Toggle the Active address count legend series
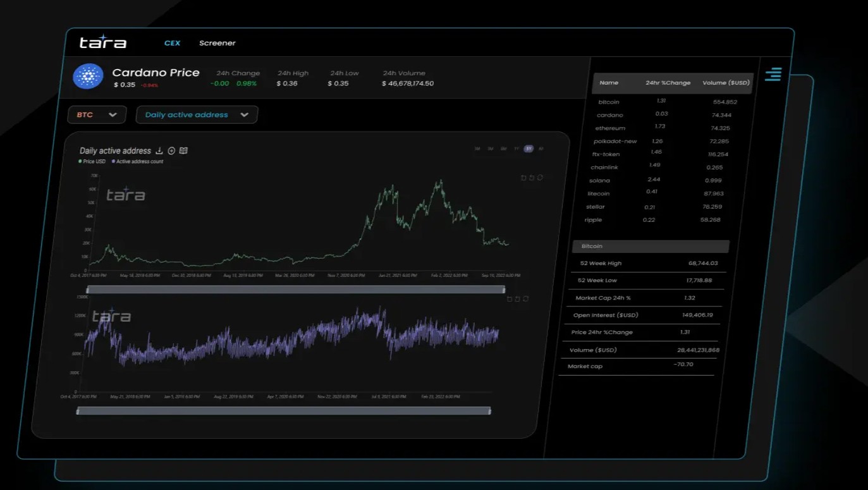Image resolution: width=868 pixels, height=490 pixels. [x=138, y=162]
